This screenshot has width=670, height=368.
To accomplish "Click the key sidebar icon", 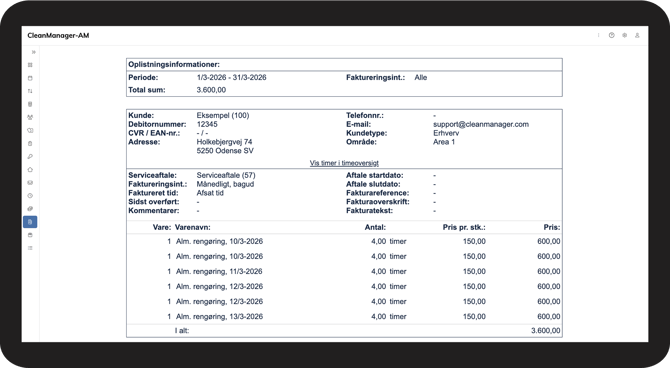I will click(x=30, y=156).
